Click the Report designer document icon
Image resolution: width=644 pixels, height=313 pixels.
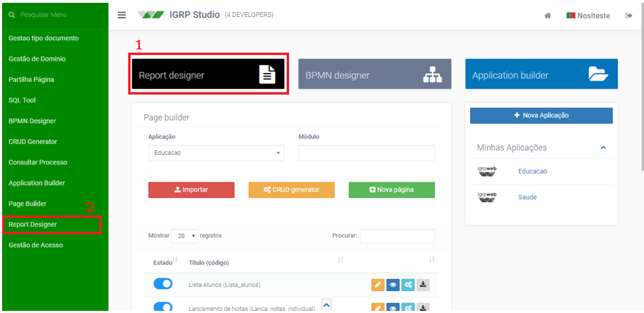(x=267, y=75)
